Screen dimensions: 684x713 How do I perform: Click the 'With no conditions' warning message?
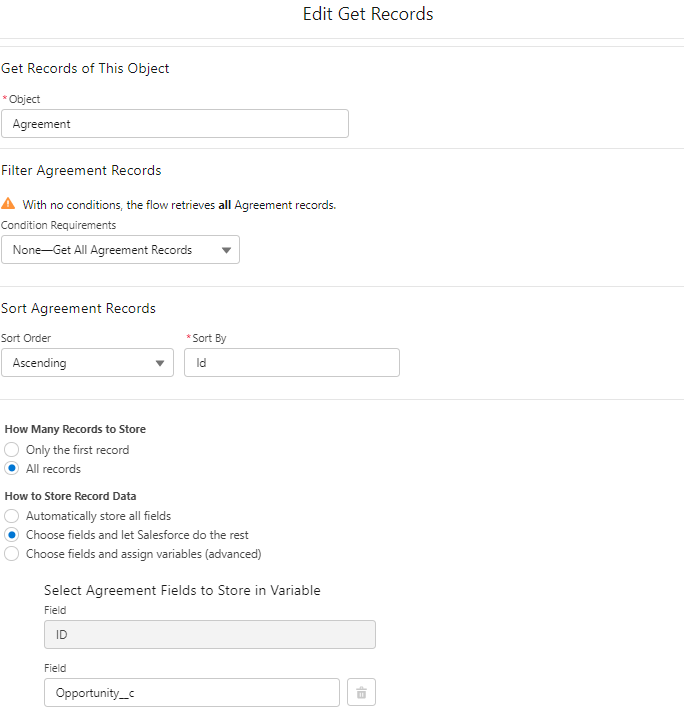pyautogui.click(x=179, y=205)
